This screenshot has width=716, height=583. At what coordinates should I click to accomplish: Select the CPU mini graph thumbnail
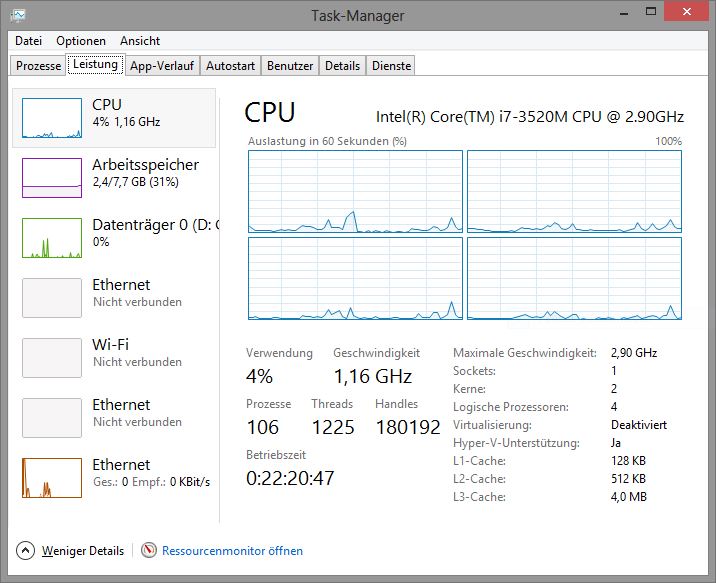pyautogui.click(x=52, y=118)
